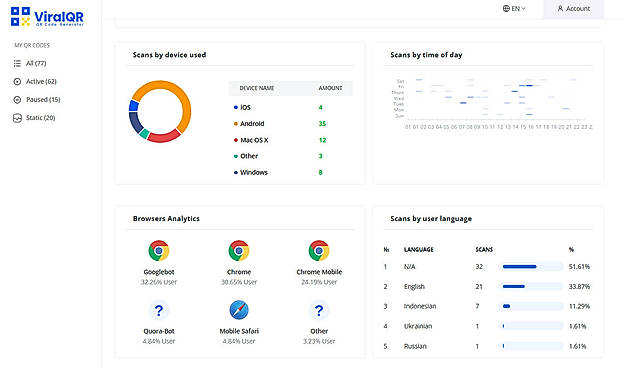Expand the EN language dropdown

514,8
